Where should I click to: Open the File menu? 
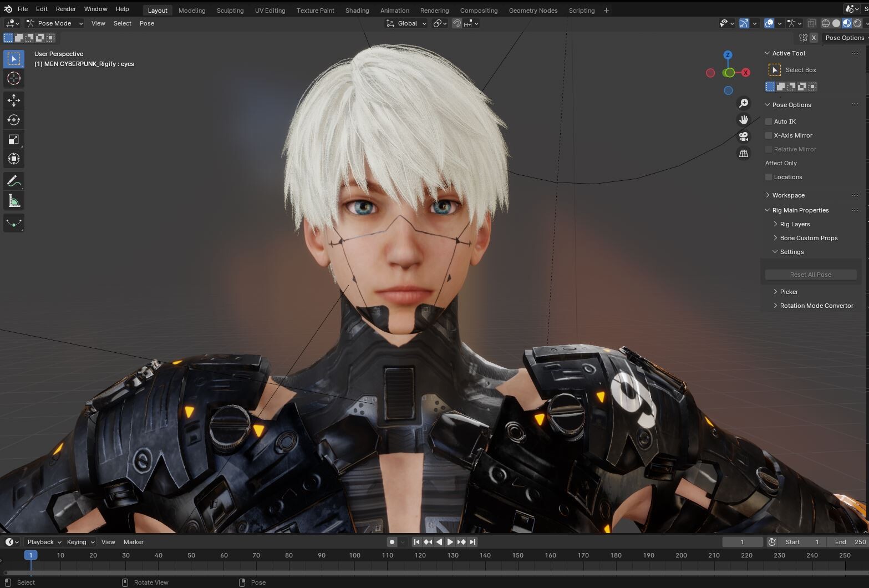pos(23,9)
